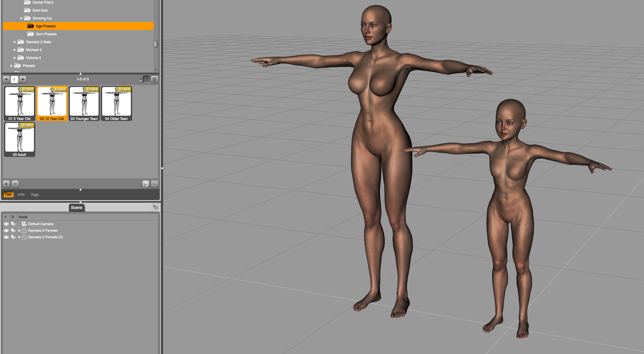The height and width of the screenshot is (354, 644).
Task: Select the Genesis 2 Female node label
Action: [x=43, y=230]
